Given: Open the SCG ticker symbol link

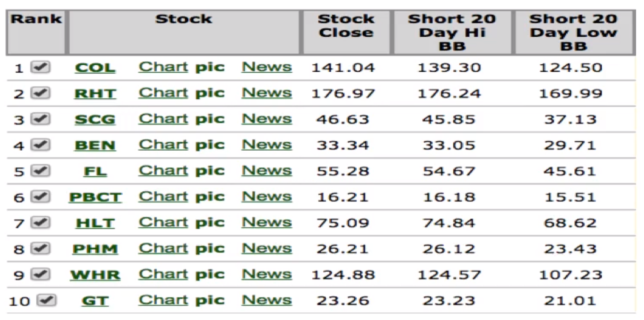Looking at the screenshot, I should [95, 120].
